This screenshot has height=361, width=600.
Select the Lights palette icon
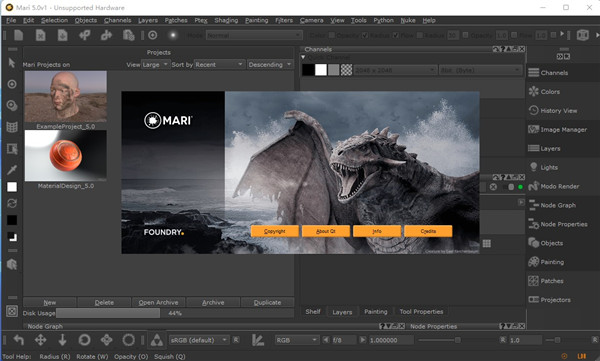[533, 167]
